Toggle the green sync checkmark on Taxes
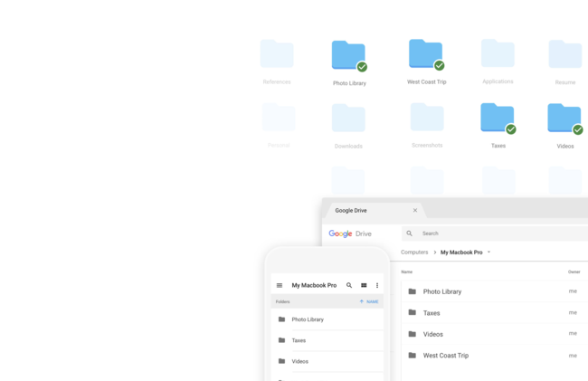 pos(511,129)
